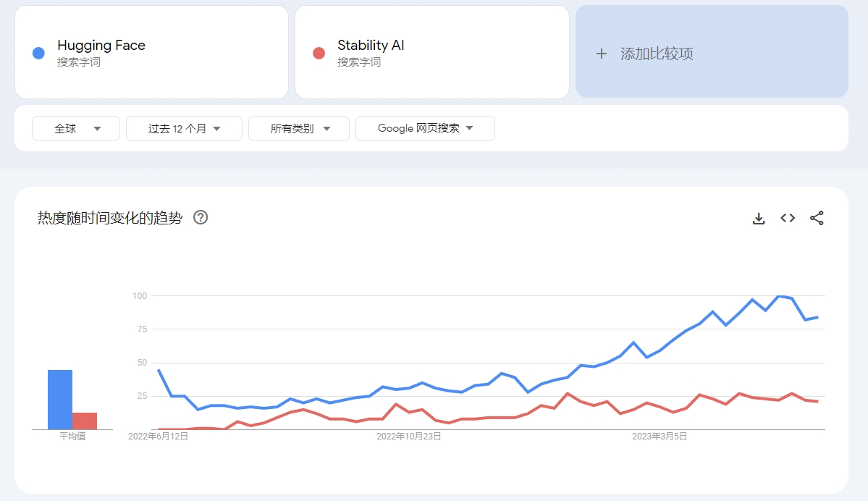
Task: Select the Hugging Face search term card
Action: click(x=152, y=53)
